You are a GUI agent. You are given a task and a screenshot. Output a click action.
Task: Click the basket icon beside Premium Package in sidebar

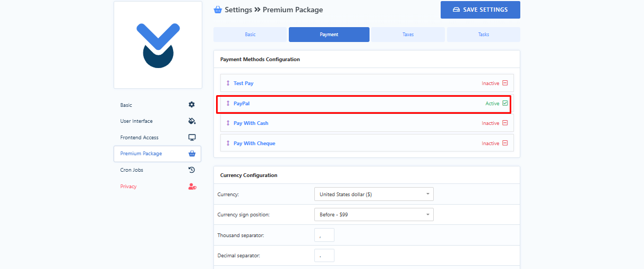pyautogui.click(x=192, y=154)
